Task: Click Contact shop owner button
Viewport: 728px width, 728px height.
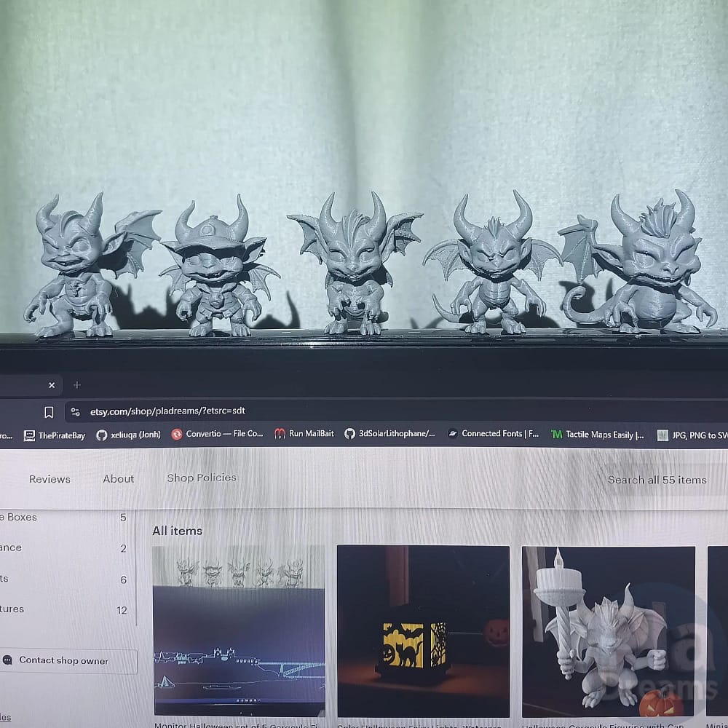Action: coord(63,661)
